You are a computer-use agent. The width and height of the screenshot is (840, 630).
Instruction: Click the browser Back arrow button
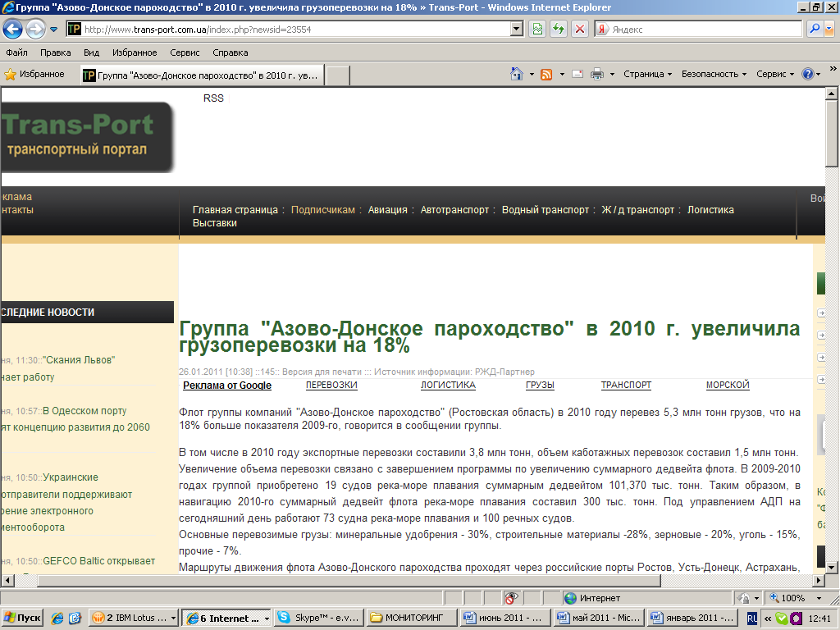click(x=13, y=29)
